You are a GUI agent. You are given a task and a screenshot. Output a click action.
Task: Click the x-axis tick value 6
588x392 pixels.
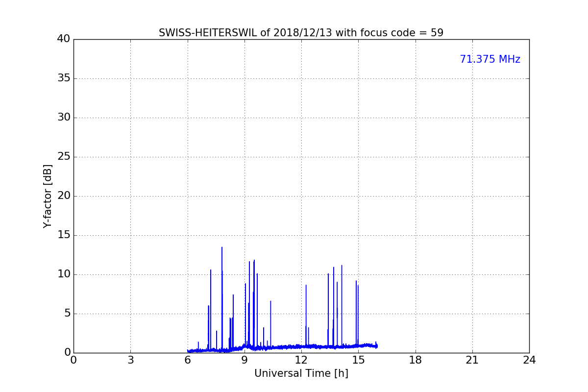(x=187, y=360)
